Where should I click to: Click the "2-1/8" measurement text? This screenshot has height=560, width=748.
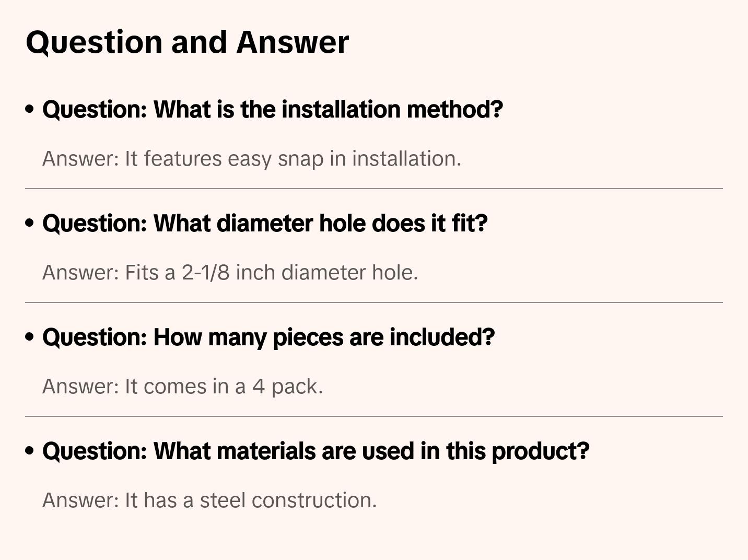(x=205, y=273)
